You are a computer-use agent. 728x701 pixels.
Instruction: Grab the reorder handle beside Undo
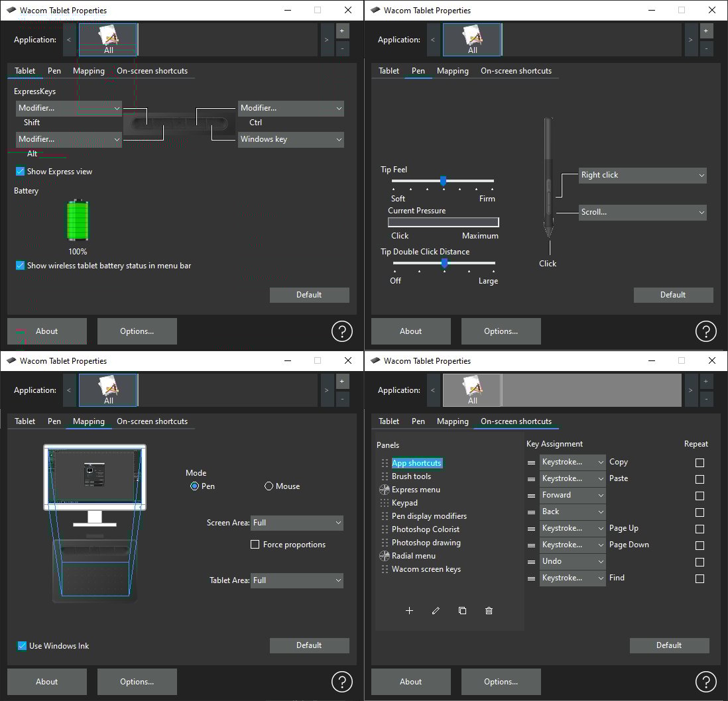point(532,562)
